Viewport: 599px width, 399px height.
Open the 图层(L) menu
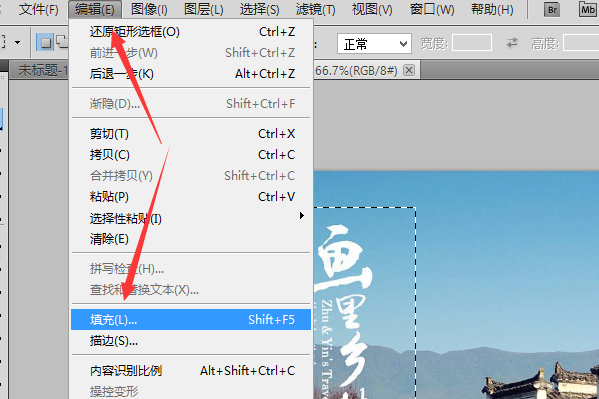click(x=204, y=9)
